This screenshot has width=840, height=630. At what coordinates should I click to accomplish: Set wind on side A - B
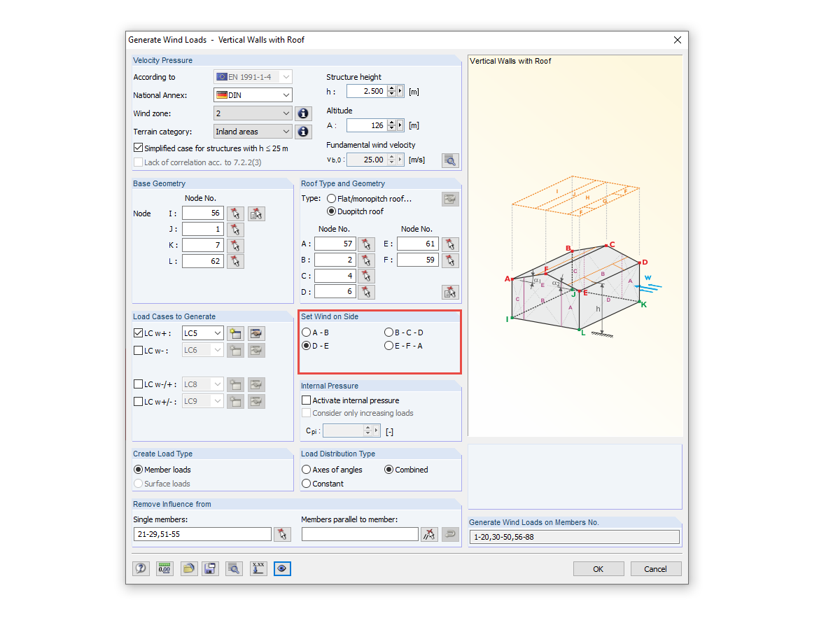click(x=306, y=332)
